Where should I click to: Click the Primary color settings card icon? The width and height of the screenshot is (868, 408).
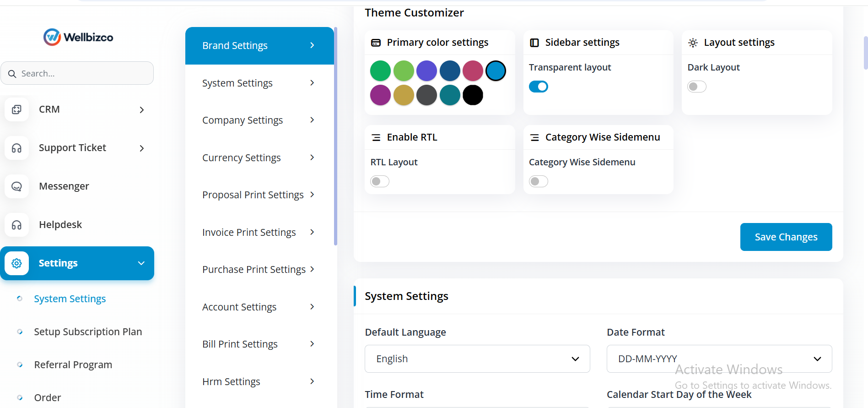[x=376, y=43]
